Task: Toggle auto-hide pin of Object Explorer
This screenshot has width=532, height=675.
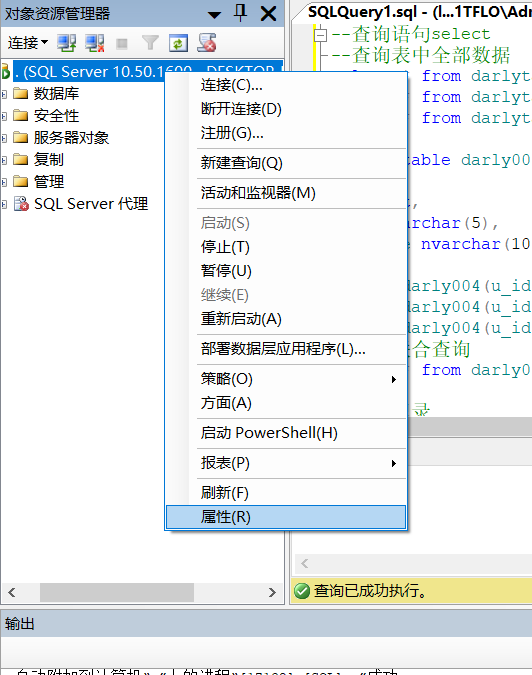Action: pyautogui.click(x=241, y=13)
